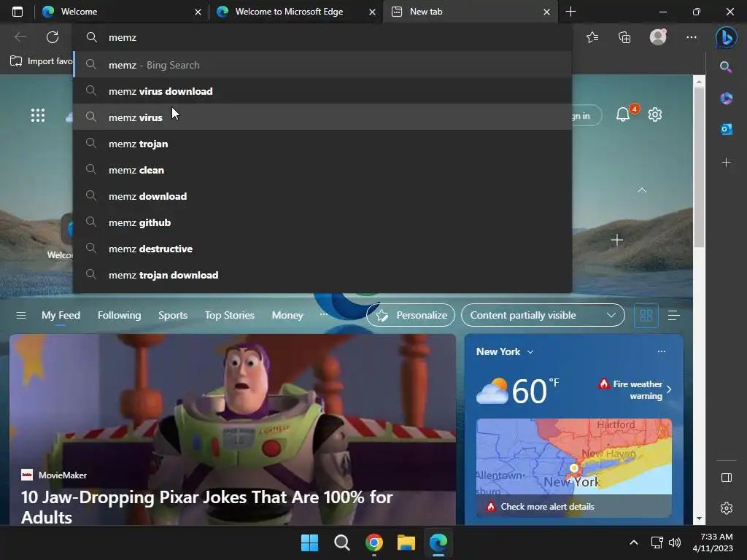The image size is (747, 560).
Task: Open the volume control in tray
Action: pyautogui.click(x=675, y=542)
